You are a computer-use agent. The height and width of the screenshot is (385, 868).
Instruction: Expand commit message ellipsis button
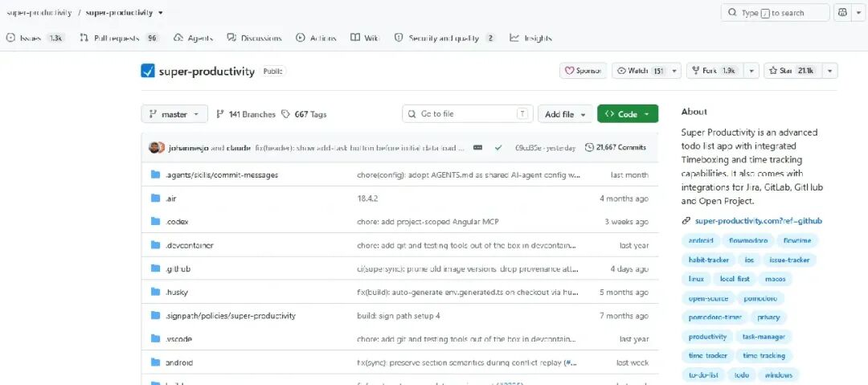477,148
